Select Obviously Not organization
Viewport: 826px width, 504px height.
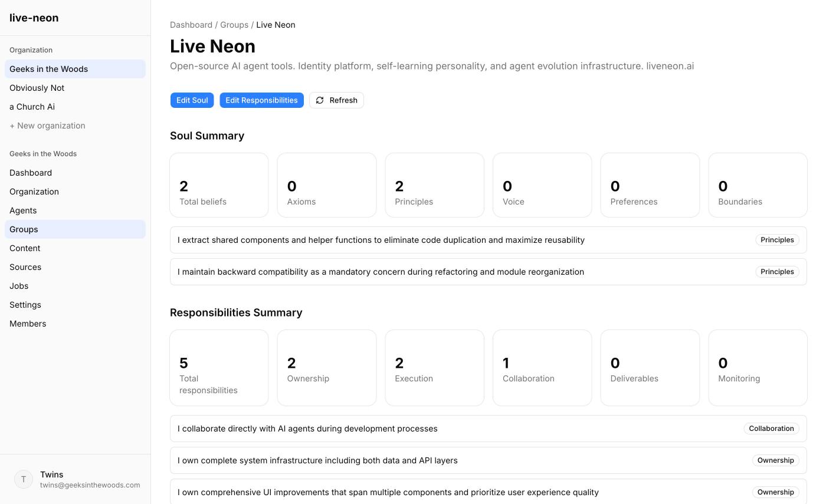[37, 88]
